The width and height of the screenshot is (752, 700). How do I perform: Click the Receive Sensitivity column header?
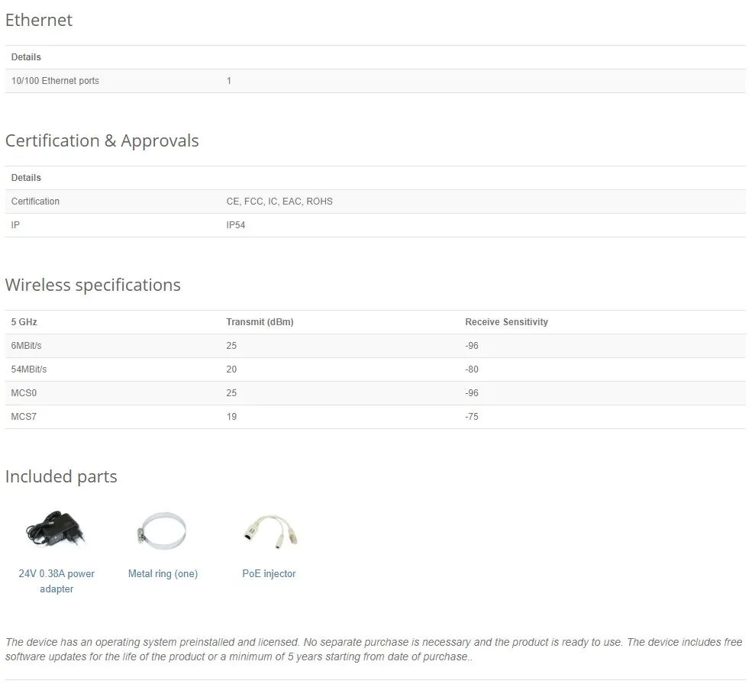click(x=506, y=322)
